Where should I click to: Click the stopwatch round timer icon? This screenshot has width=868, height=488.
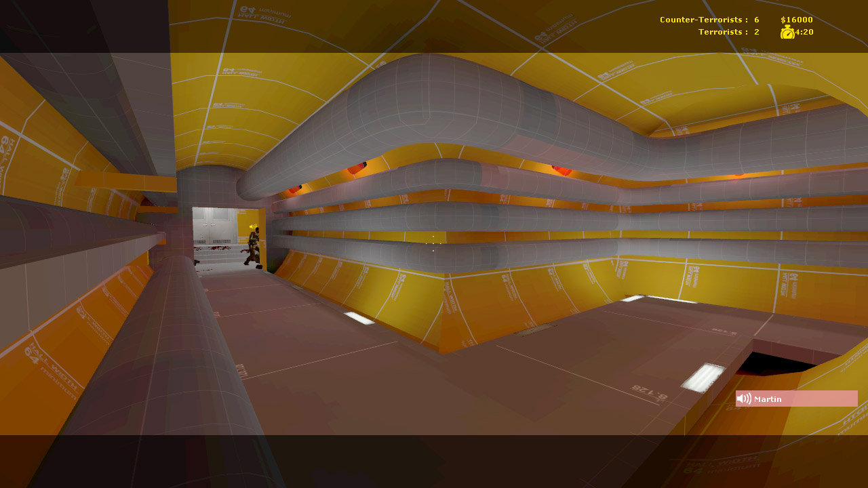pyautogui.click(x=787, y=32)
